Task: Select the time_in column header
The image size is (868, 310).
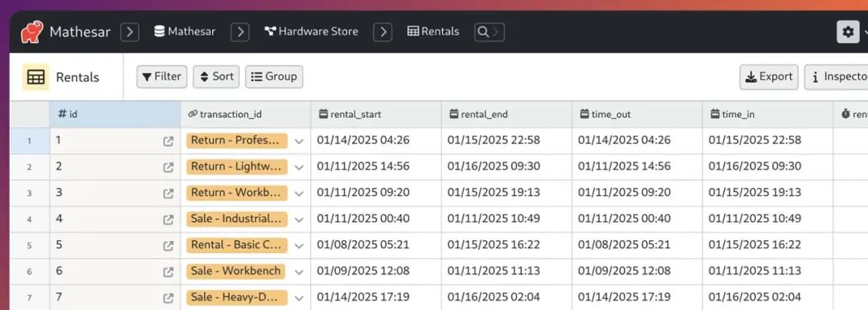Action: pyautogui.click(x=768, y=115)
